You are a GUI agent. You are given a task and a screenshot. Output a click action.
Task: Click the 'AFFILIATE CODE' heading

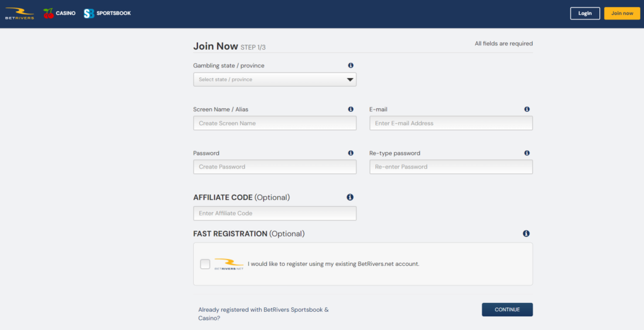pyautogui.click(x=223, y=197)
